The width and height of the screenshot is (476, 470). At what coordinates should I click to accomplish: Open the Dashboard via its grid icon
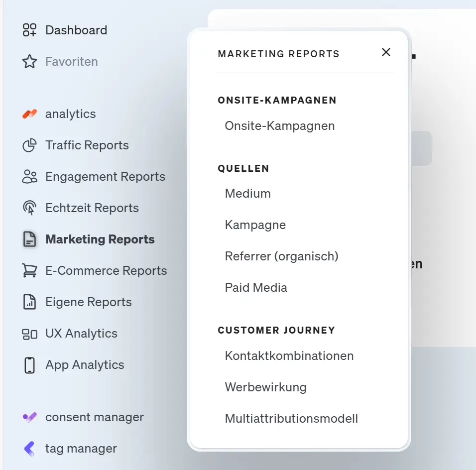30,30
